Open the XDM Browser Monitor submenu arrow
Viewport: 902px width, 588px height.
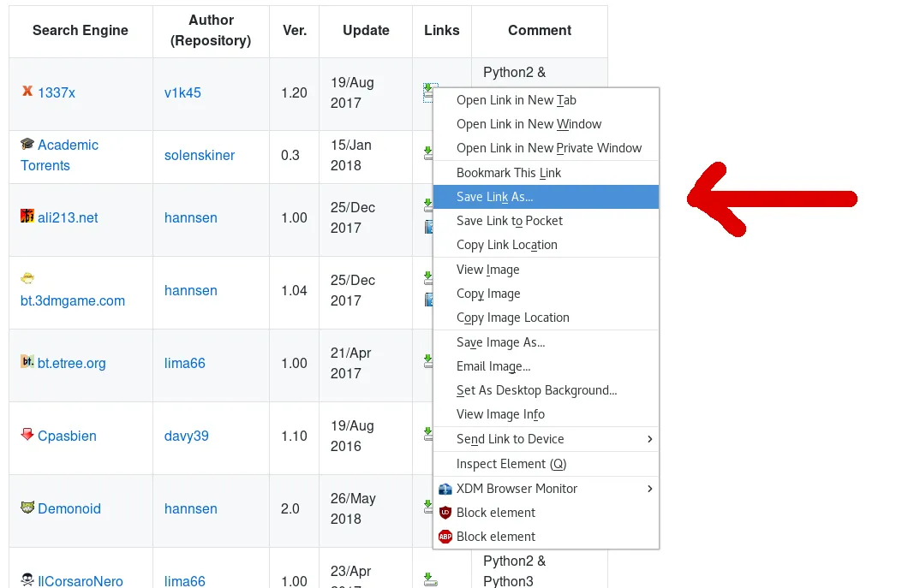tap(650, 489)
